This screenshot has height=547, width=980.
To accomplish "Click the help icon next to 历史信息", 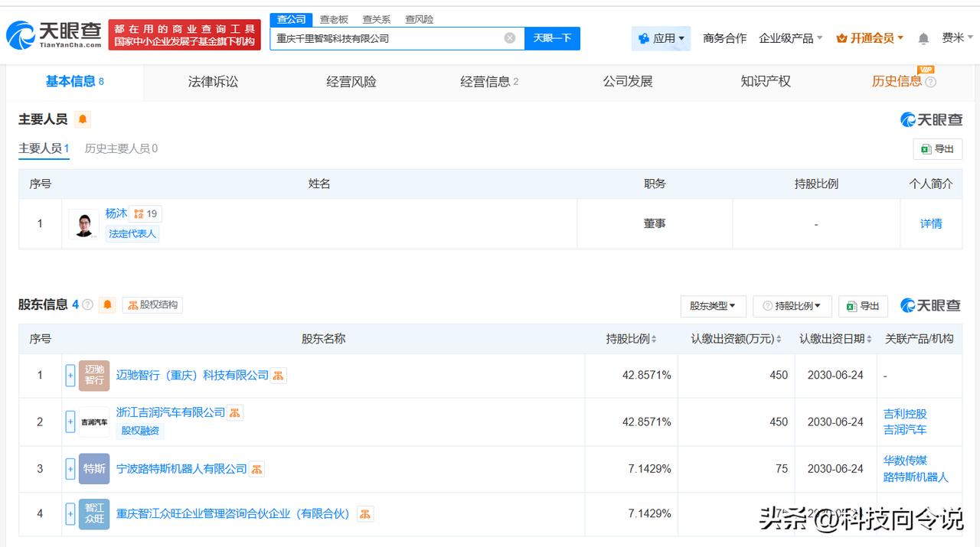I will point(930,82).
